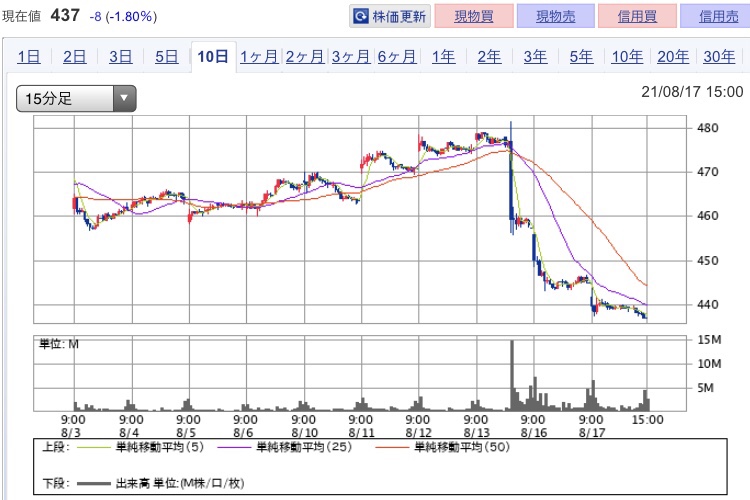Open the 信用買 margin buy link
Image resolution: width=750 pixels, height=500 pixels.
tap(637, 17)
